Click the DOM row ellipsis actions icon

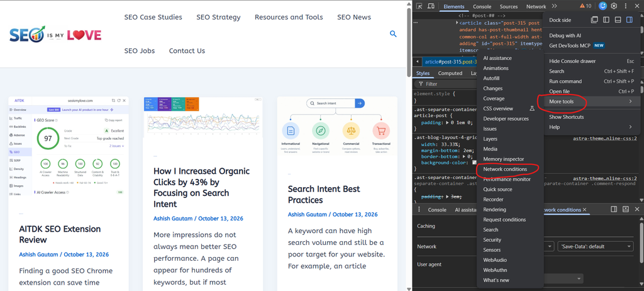[416, 23]
